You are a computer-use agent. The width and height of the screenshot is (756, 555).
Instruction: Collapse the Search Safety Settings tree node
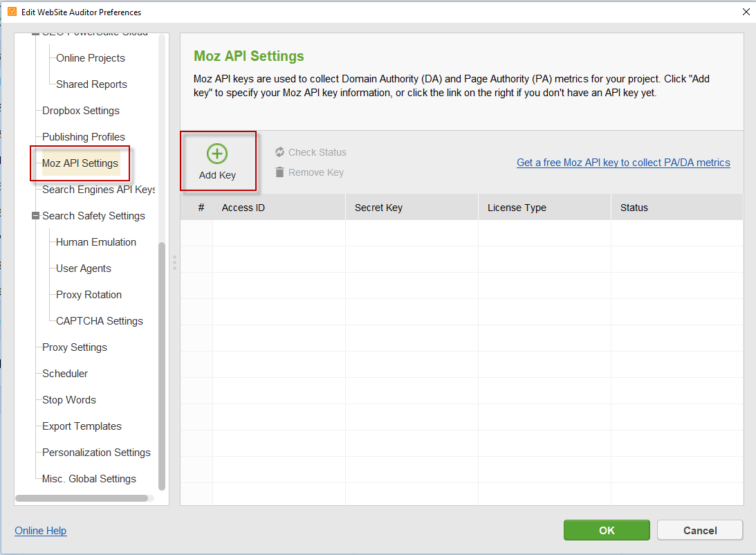click(35, 215)
